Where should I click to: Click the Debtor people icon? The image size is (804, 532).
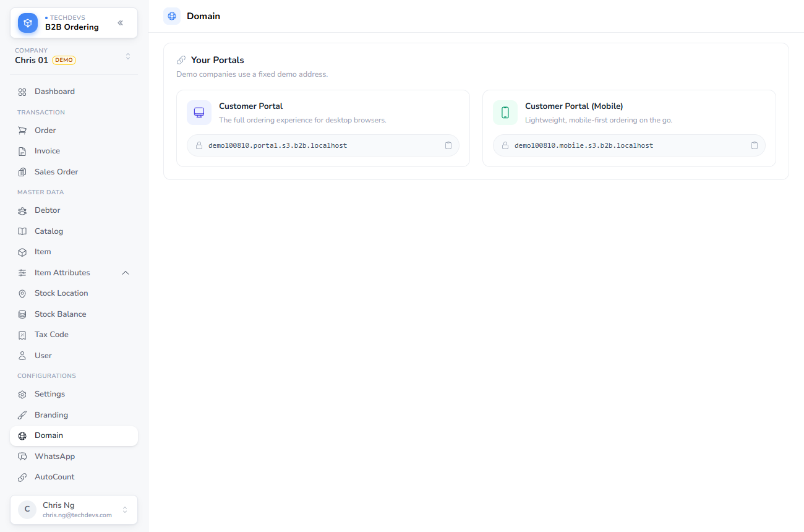click(x=22, y=210)
